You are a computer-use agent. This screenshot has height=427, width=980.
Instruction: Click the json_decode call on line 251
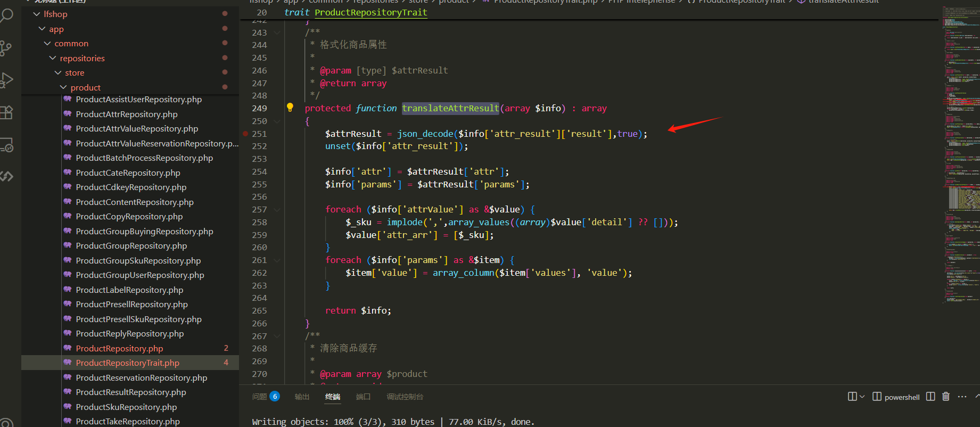click(425, 134)
